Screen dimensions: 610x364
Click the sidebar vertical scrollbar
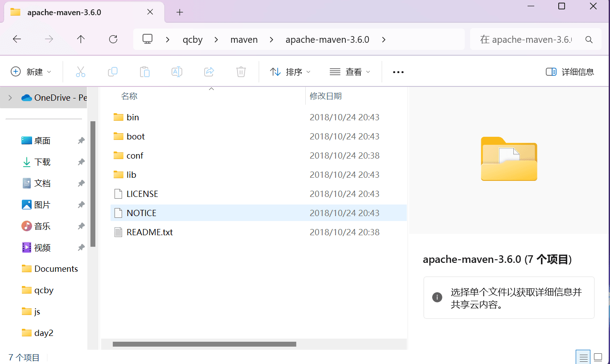pyautogui.click(x=93, y=184)
